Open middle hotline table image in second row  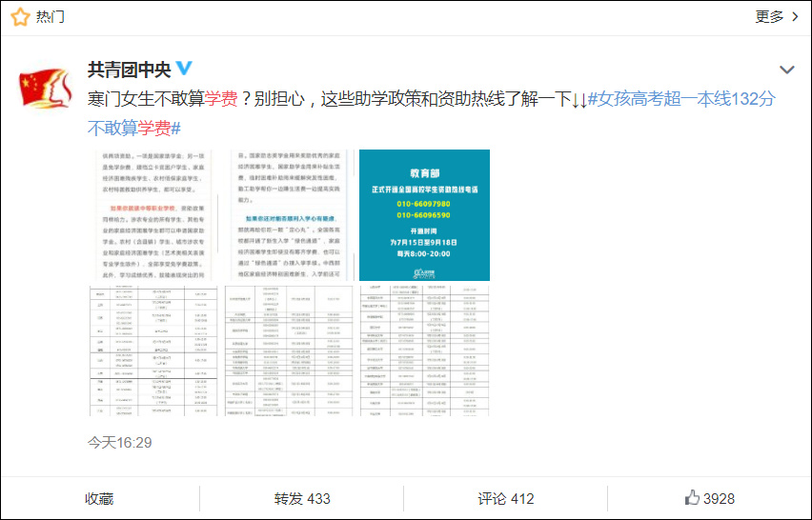[x=289, y=350]
